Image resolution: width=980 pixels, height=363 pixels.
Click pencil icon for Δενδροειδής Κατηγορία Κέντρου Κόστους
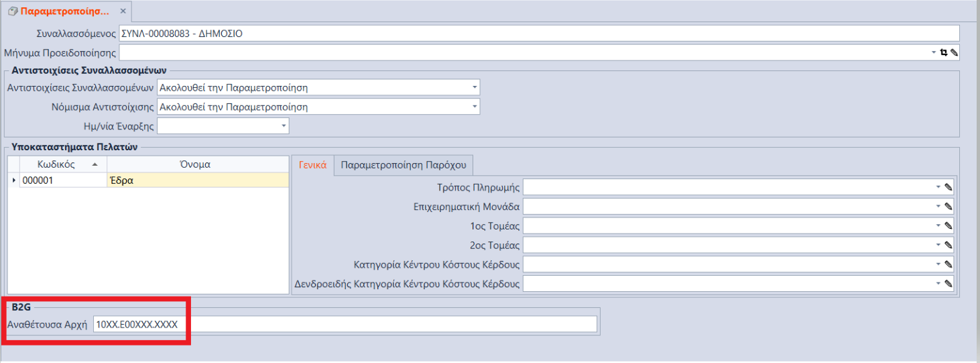[948, 284]
